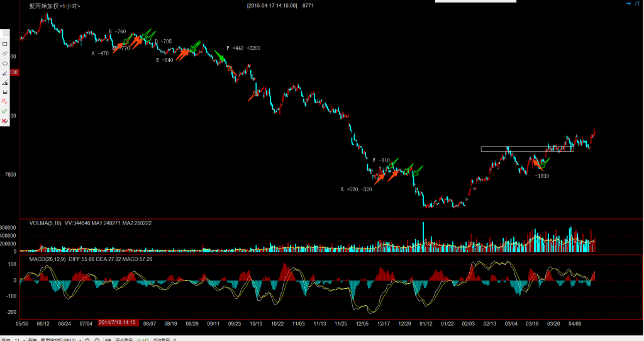Choose the triangle angle measuring tool
This screenshot has width=644, height=341.
[5, 82]
